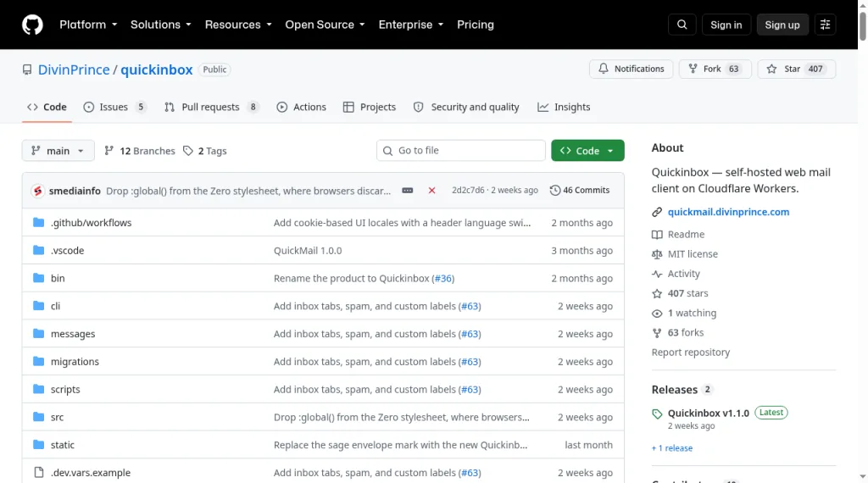Click the folder icon for src
The width and height of the screenshot is (868, 483).
38,417
